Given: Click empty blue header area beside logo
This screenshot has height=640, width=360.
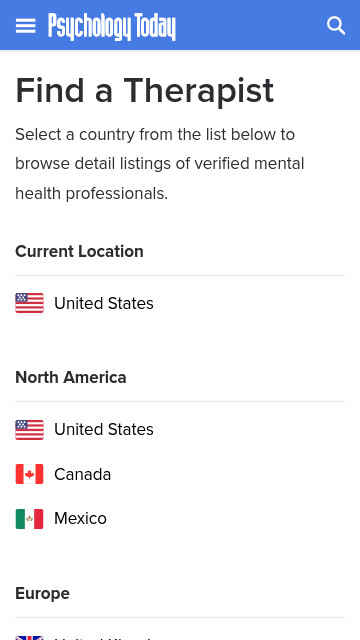Looking at the screenshot, I should click(x=251, y=26).
